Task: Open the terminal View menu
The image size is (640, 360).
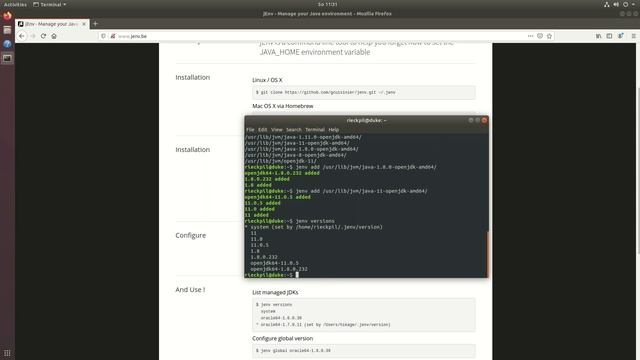Action: click(277, 129)
